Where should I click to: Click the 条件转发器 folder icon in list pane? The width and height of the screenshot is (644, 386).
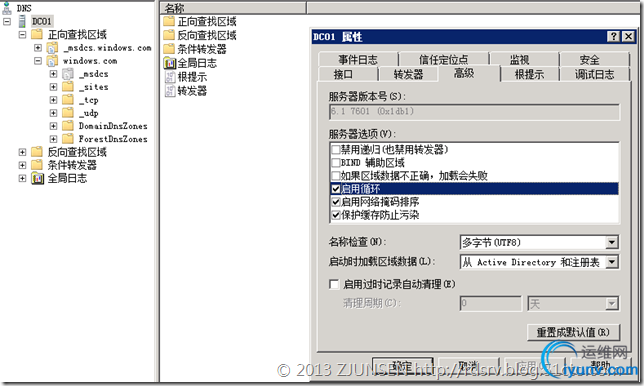(169, 49)
